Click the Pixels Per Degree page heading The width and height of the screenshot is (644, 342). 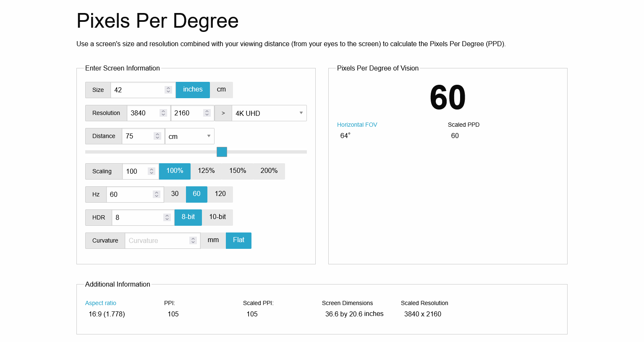pos(157,21)
